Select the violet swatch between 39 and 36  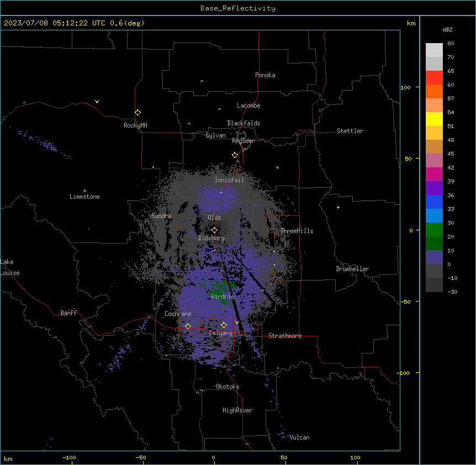[x=434, y=188]
